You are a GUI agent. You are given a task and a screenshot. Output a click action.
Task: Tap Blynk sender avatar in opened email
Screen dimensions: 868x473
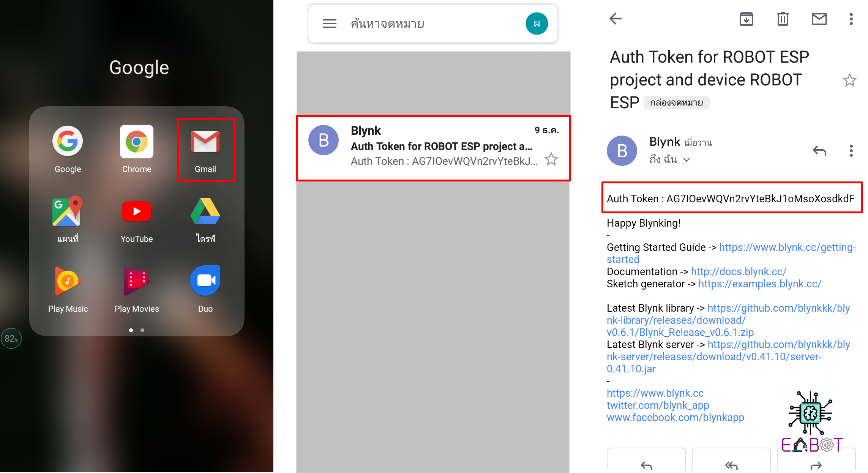pyautogui.click(x=622, y=151)
